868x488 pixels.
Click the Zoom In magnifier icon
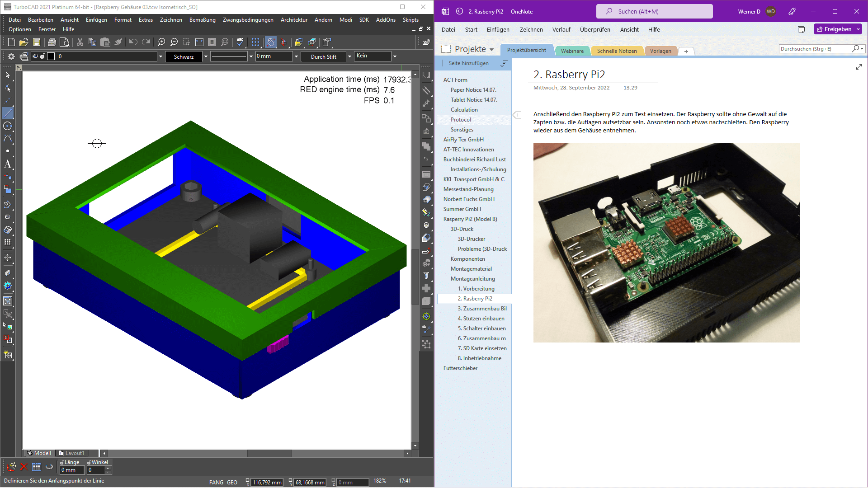[x=161, y=42]
